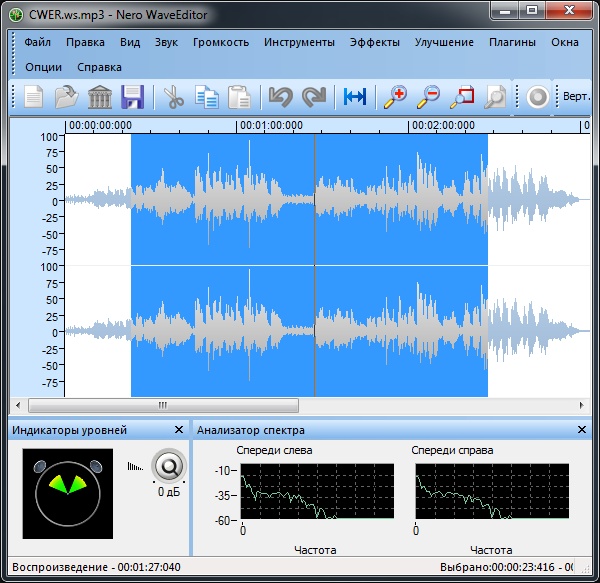The height and width of the screenshot is (583, 600).
Task: Open the Файл menu
Action: 38,43
